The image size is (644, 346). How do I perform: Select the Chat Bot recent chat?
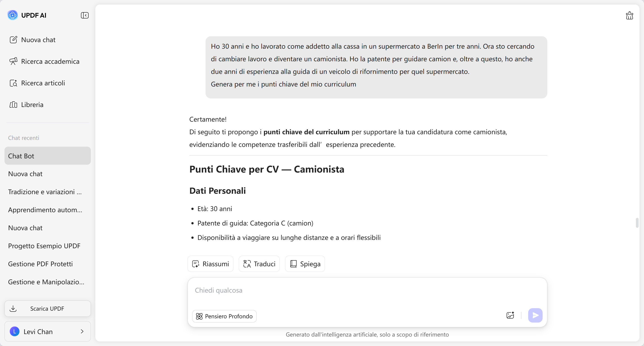[x=47, y=156]
